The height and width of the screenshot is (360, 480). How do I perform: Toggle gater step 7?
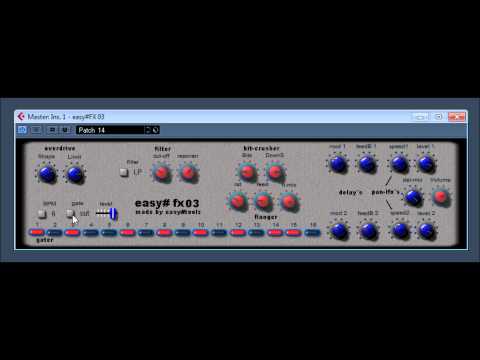pyautogui.click(x=146, y=232)
